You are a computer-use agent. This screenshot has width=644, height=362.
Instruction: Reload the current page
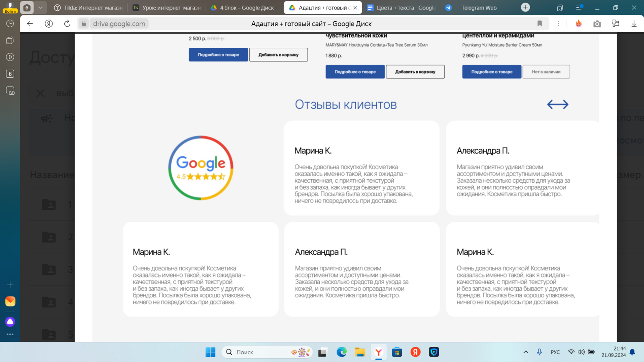[x=67, y=24]
